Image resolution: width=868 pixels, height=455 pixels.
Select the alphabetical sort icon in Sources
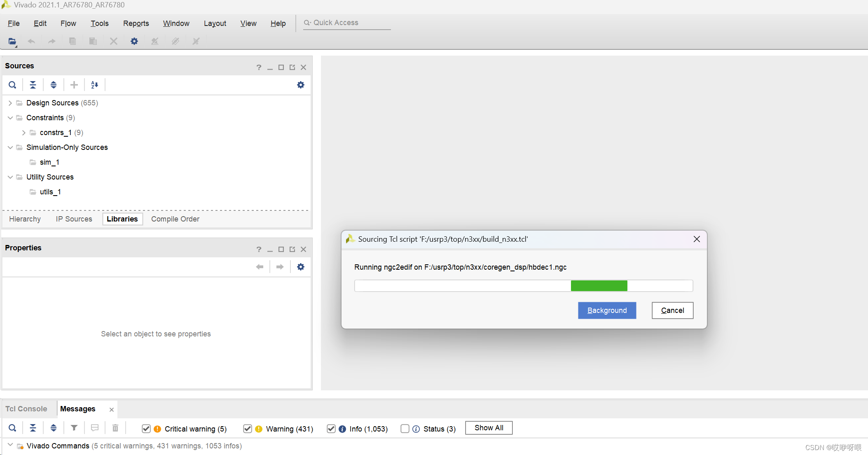(x=94, y=85)
